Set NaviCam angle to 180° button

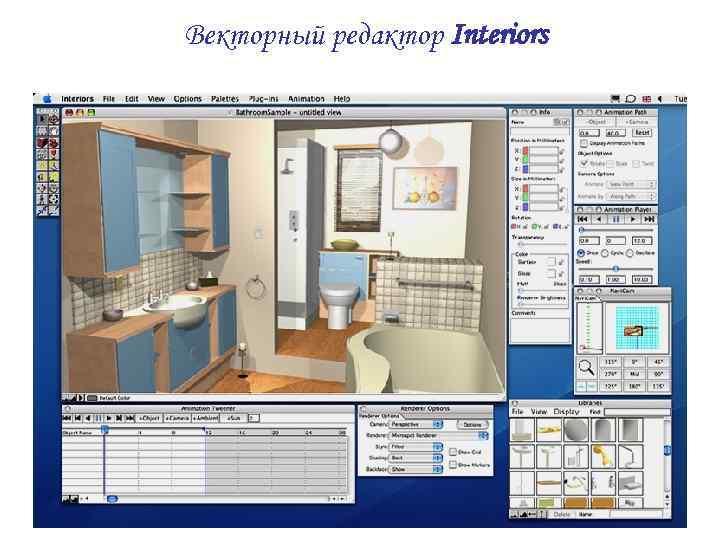coord(634,386)
